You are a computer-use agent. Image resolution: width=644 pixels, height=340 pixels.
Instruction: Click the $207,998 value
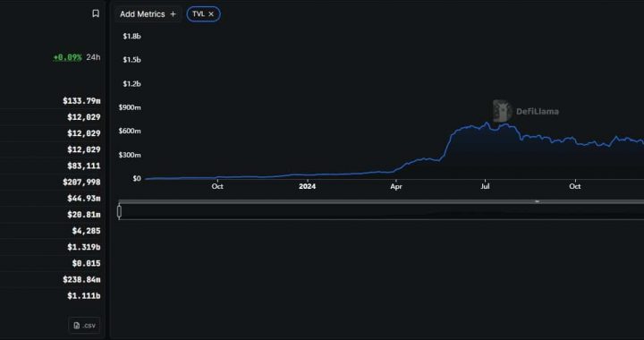[81, 182]
